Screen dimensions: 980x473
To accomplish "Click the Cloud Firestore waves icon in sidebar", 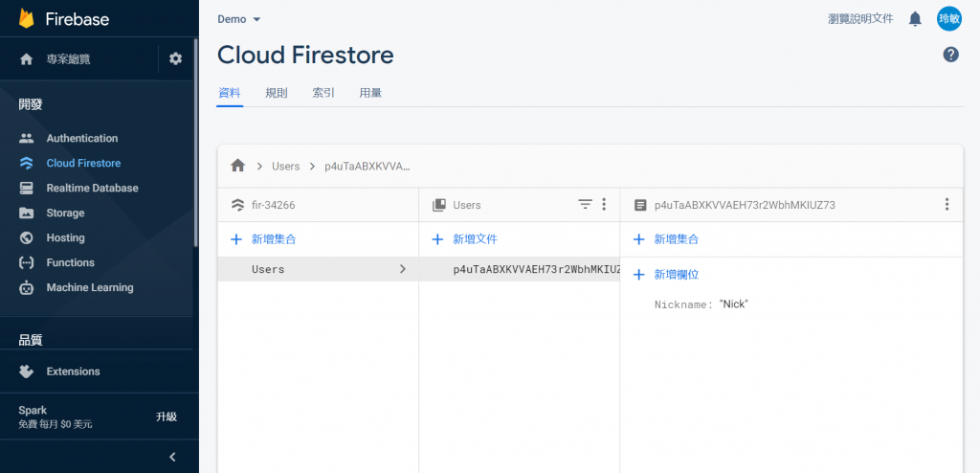I will (x=26, y=164).
